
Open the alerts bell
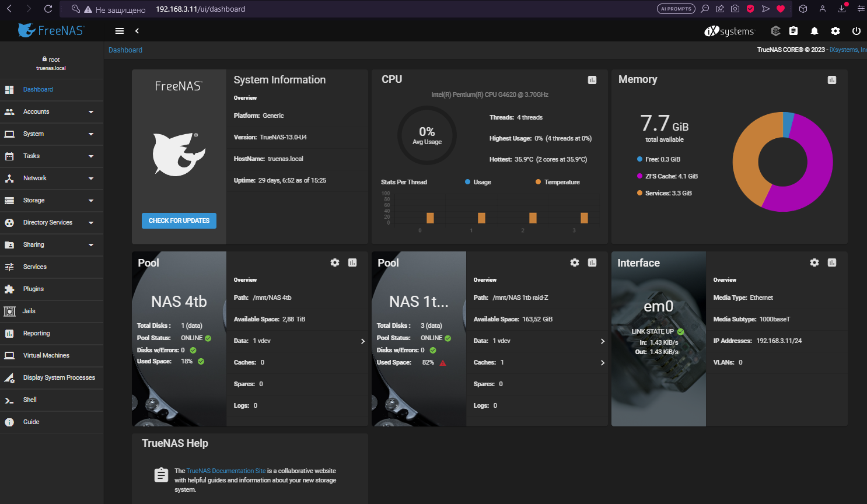pyautogui.click(x=814, y=31)
